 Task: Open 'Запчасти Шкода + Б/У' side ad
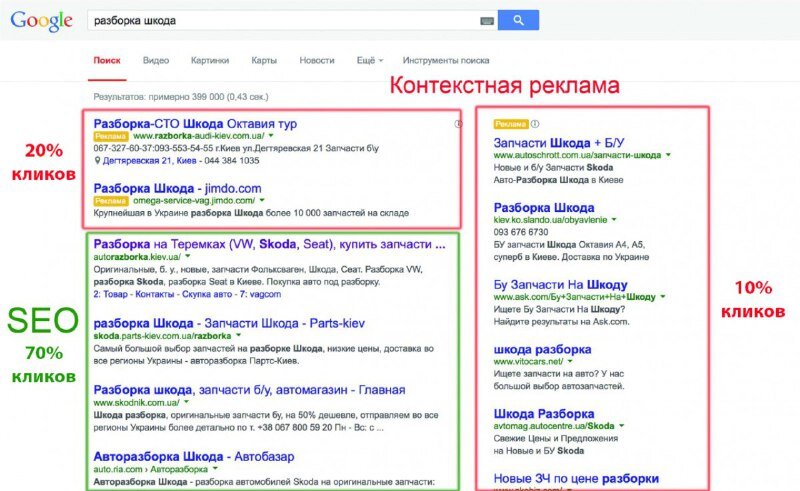(559, 143)
